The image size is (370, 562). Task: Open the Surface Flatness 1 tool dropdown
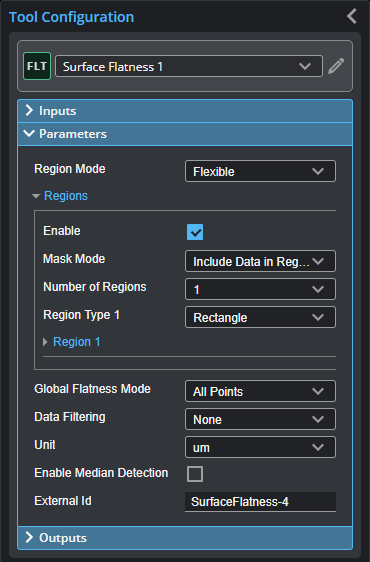tap(189, 66)
